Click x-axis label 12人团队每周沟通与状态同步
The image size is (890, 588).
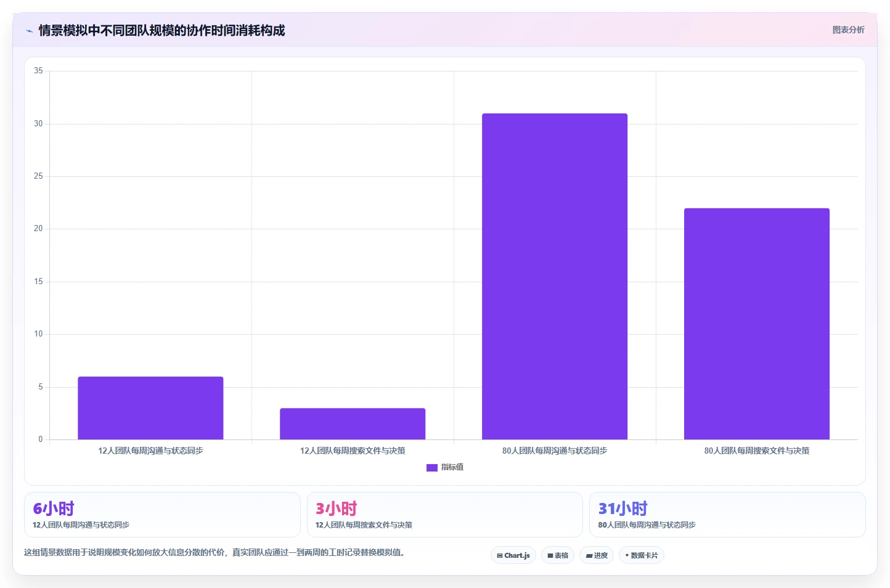[x=150, y=451]
